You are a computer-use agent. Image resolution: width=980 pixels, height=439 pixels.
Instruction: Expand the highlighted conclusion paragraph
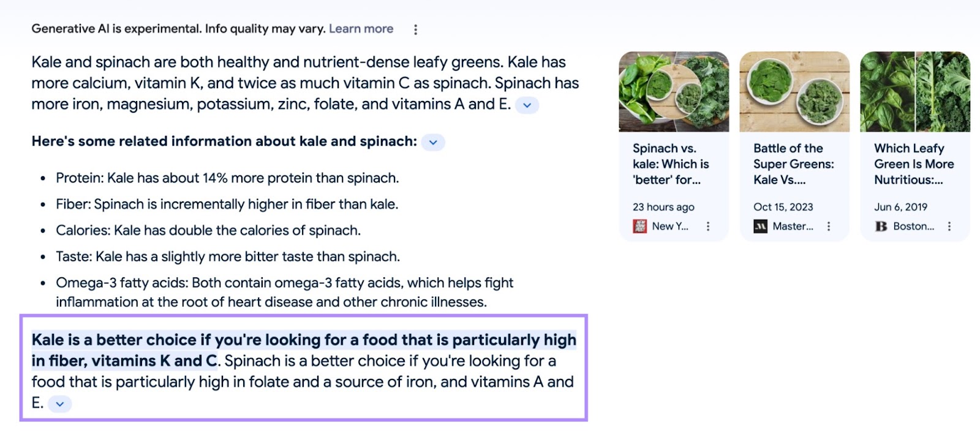pos(59,404)
